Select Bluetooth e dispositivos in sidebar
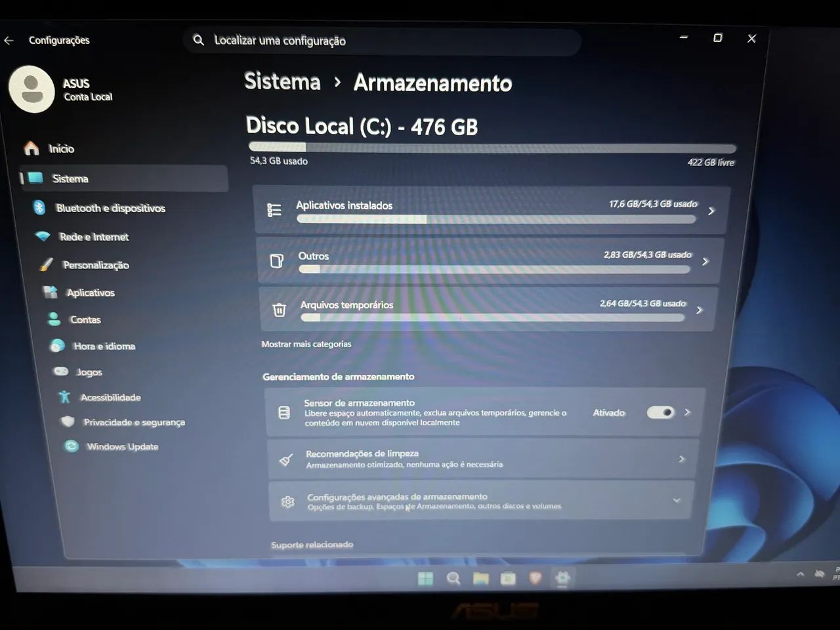The height and width of the screenshot is (630, 840). pos(110,208)
